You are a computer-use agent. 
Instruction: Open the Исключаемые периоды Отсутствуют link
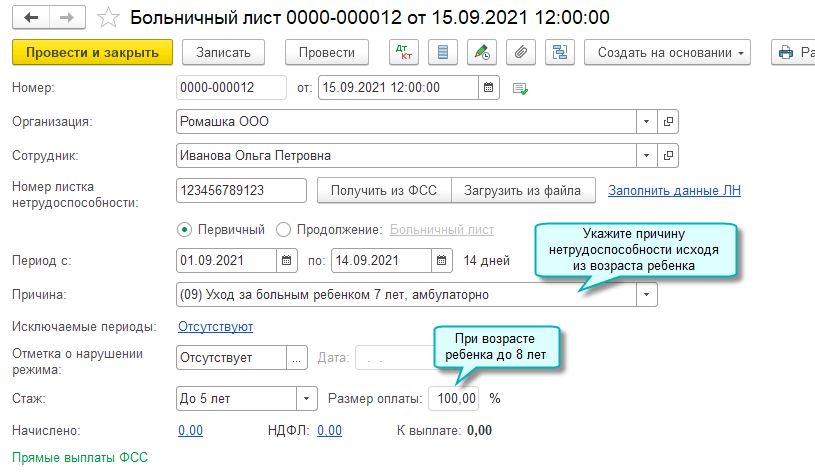(x=215, y=326)
